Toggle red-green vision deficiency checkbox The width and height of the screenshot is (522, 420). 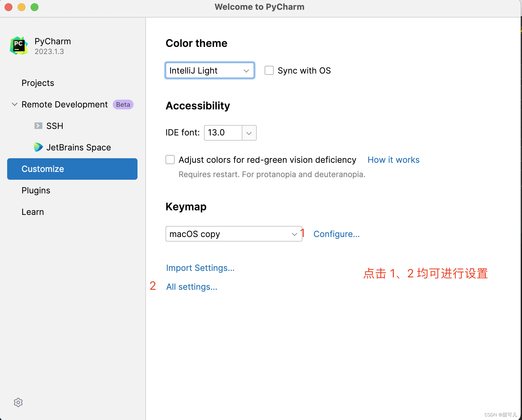pos(170,160)
